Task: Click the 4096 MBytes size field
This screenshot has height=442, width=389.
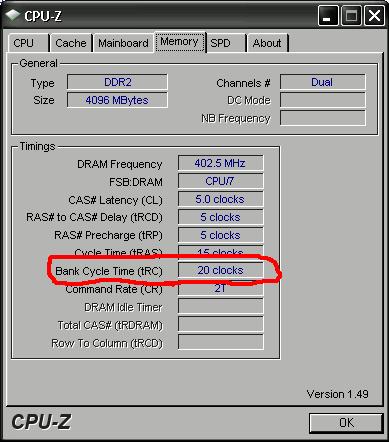Action: tap(117, 100)
